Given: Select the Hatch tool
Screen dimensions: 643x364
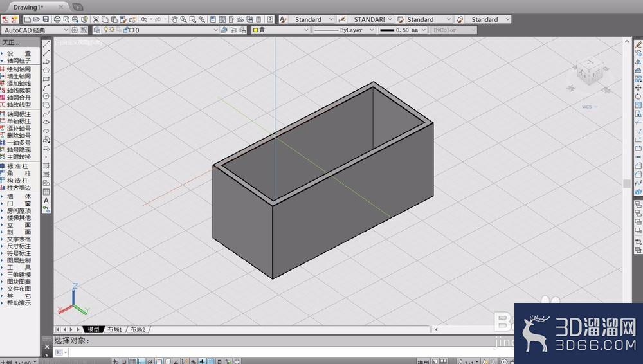Looking at the screenshot, I should pos(46,166).
